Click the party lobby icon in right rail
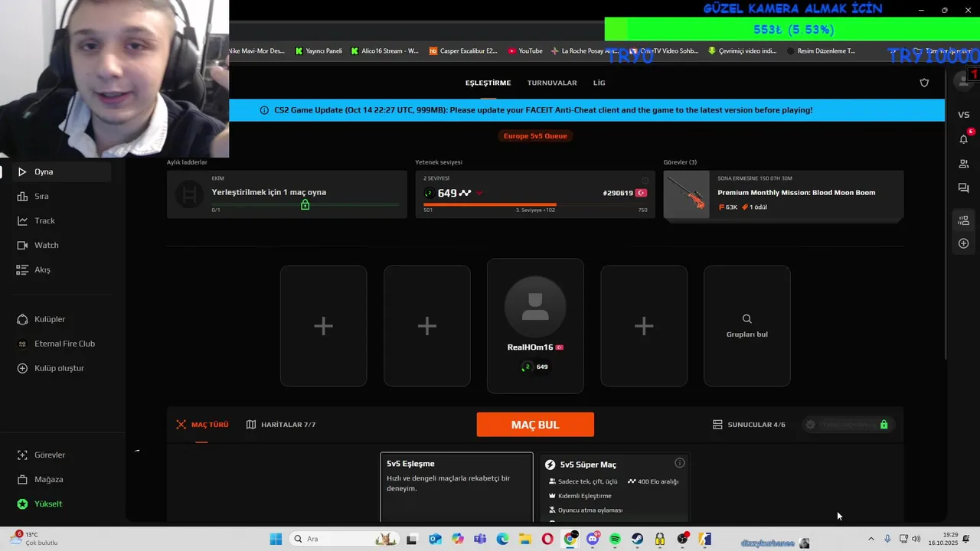This screenshot has height=551, width=980. tap(964, 221)
